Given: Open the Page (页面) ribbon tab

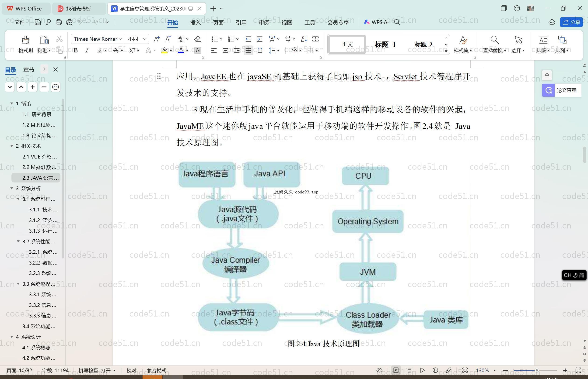Looking at the screenshot, I should tap(218, 23).
